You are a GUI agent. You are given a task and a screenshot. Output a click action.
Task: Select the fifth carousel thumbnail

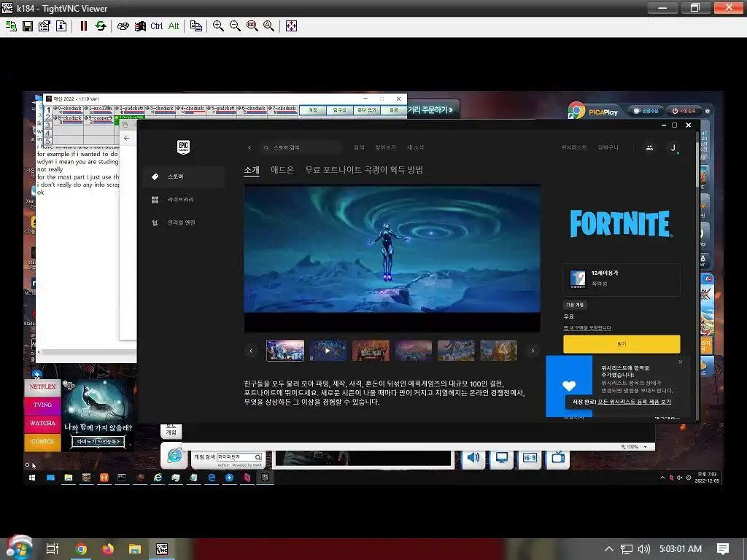point(456,351)
